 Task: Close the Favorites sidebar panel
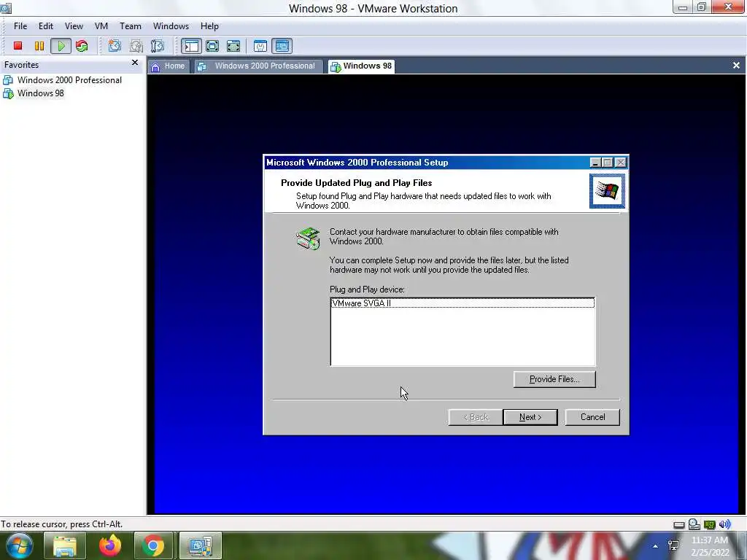(x=135, y=63)
